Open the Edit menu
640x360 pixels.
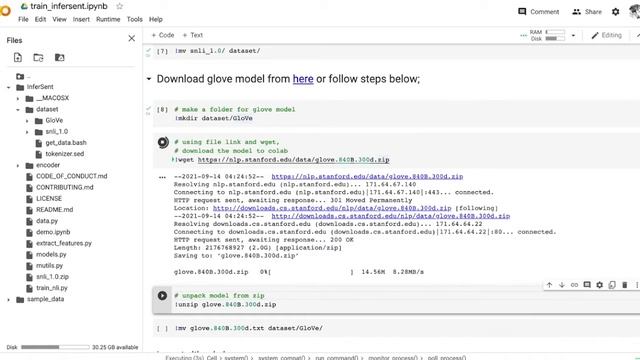pos(40,19)
